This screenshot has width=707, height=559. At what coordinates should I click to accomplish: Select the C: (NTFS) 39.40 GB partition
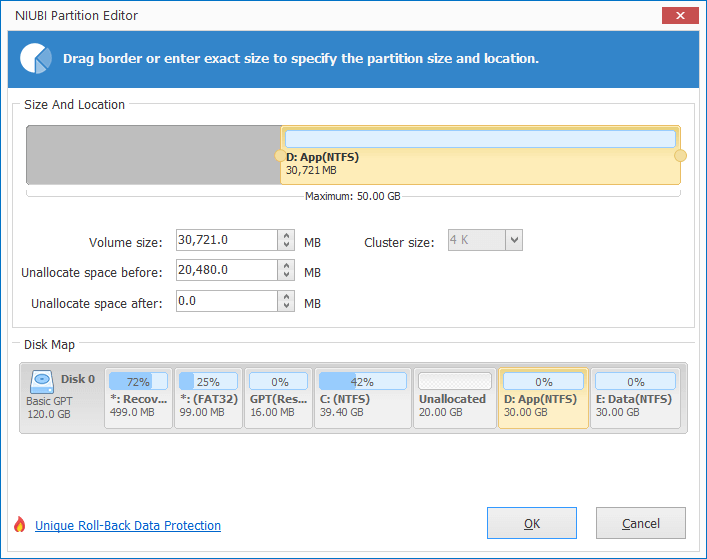pos(363,398)
